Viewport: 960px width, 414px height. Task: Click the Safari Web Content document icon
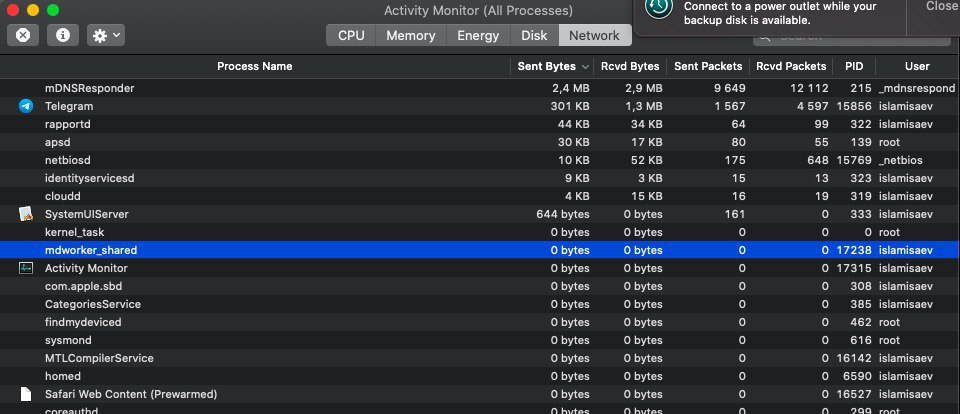click(x=26, y=394)
